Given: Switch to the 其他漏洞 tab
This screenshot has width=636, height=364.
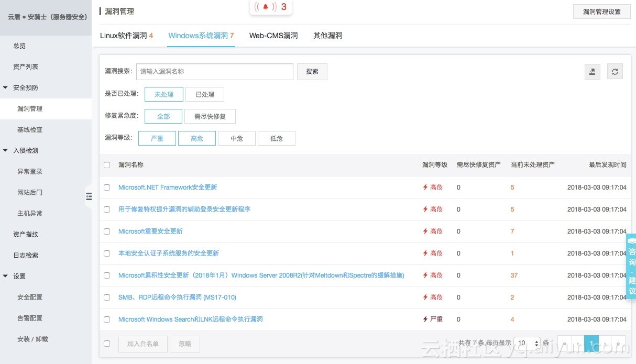Looking at the screenshot, I should coord(328,36).
